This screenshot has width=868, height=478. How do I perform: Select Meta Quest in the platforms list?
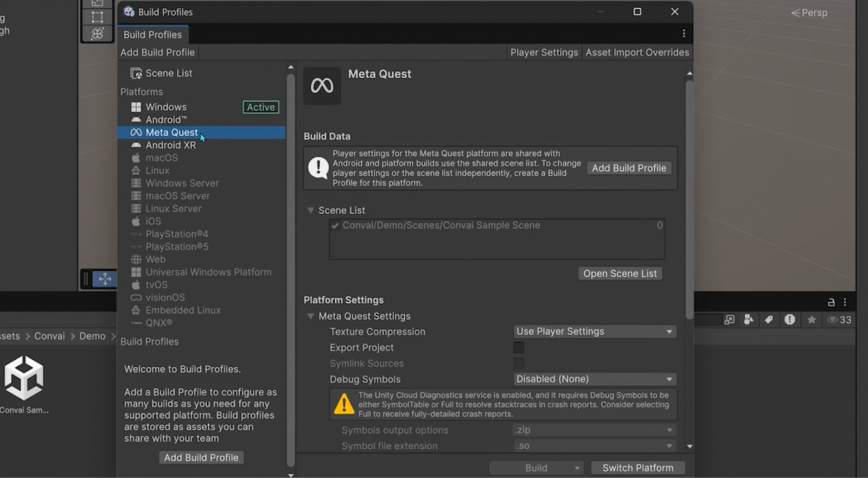(x=201, y=132)
